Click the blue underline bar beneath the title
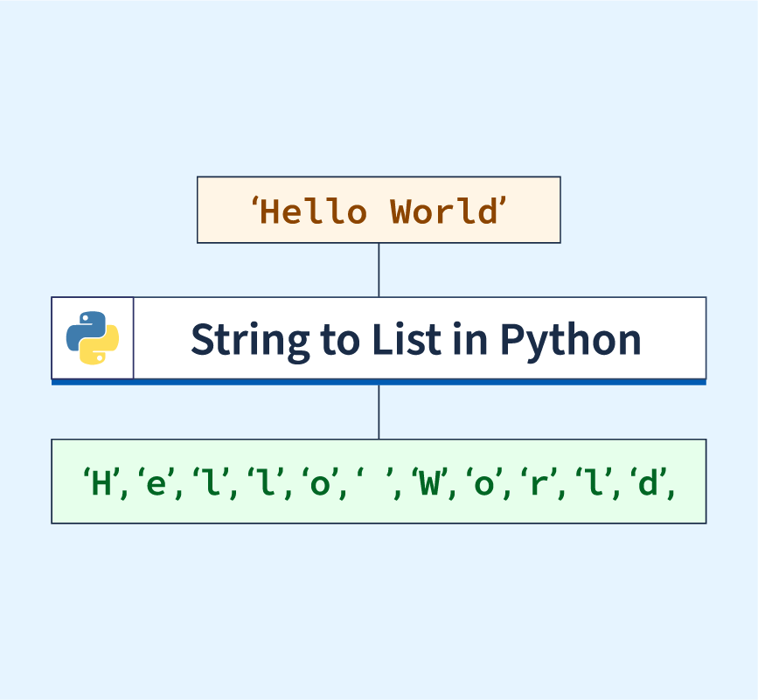Image resolution: width=758 pixels, height=700 pixels. point(379,382)
